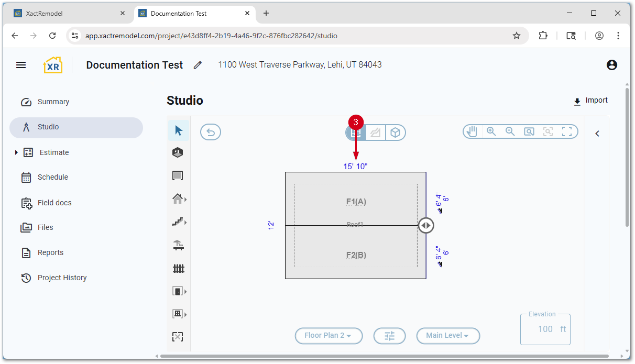635x364 pixels.
Task: Open the Floor Plan 2 dropdown
Action: click(x=329, y=336)
